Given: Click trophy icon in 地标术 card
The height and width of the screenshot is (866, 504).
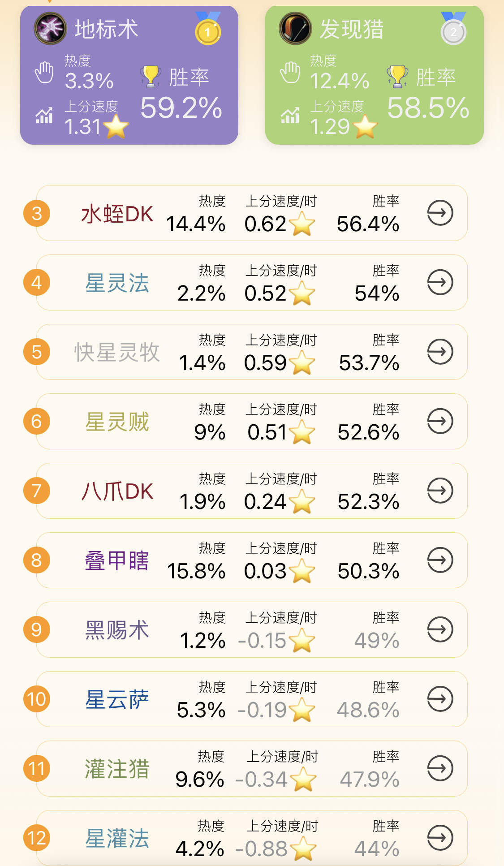Looking at the screenshot, I should click(x=151, y=76).
